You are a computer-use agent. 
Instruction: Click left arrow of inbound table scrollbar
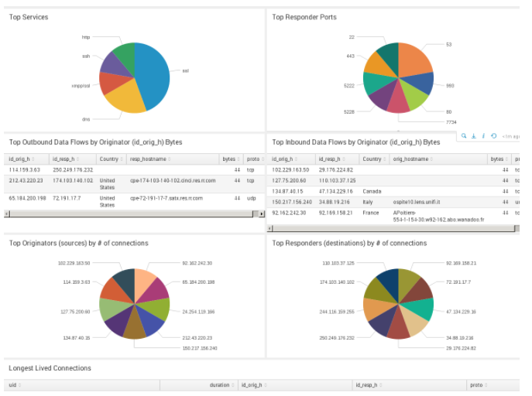[269, 229]
